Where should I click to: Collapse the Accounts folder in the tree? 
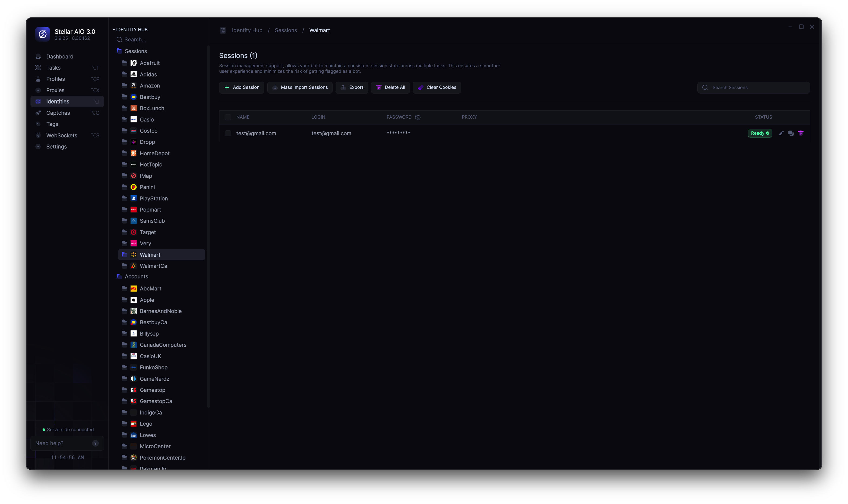[136, 276]
